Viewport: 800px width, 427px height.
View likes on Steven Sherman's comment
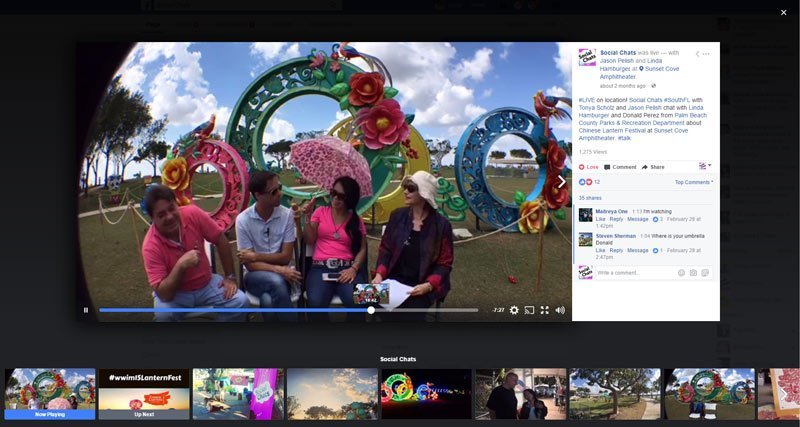[x=658, y=250]
